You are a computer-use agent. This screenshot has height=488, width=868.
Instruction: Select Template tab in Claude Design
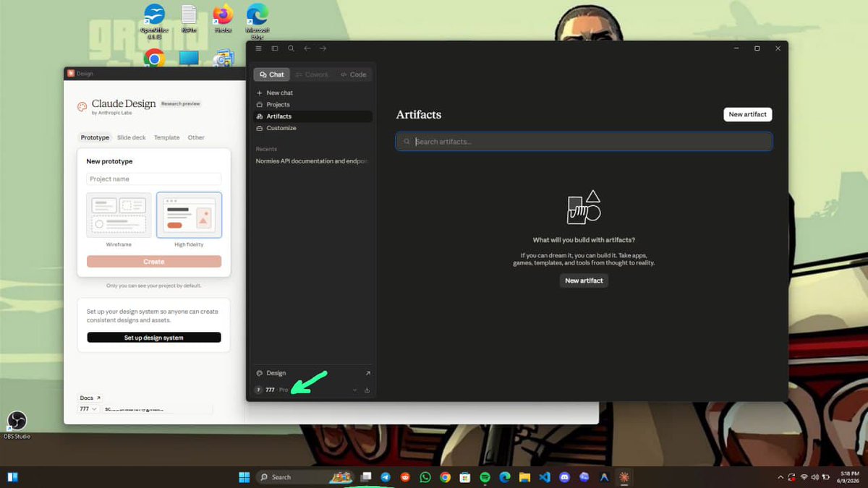click(166, 137)
